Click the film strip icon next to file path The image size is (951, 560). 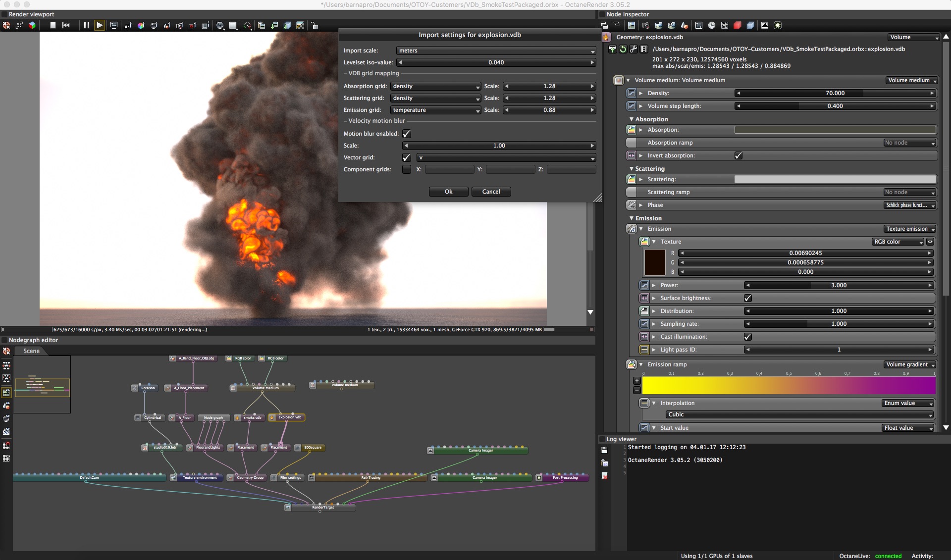[644, 49]
